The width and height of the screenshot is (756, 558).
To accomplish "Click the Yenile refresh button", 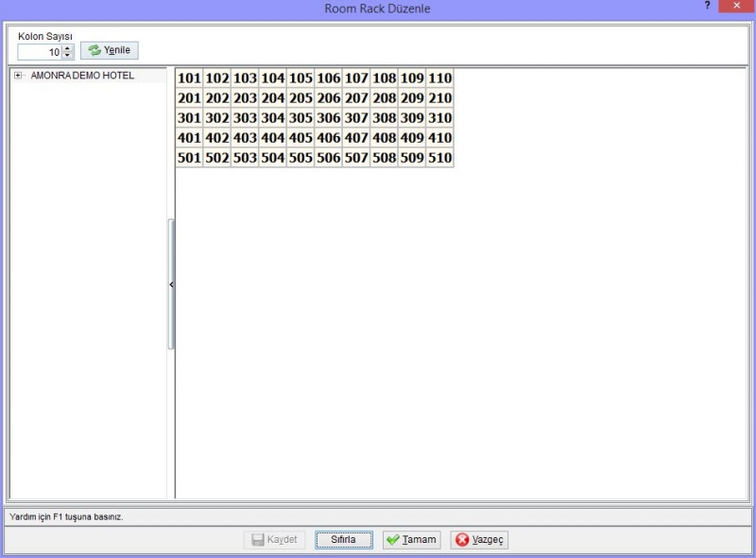I will pos(110,50).
